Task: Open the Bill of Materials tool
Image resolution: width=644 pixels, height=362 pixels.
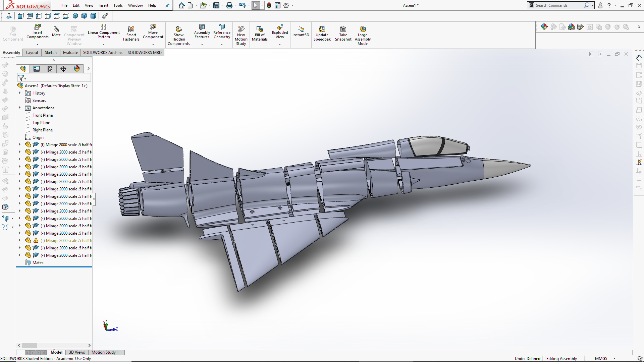Action: 260,33
